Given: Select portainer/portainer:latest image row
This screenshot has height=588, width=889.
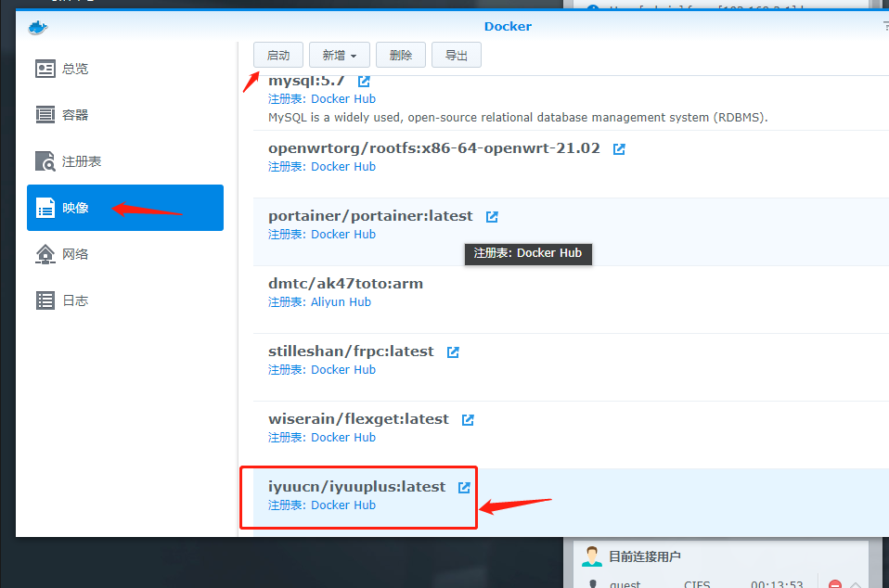Looking at the screenshot, I should tap(571, 232).
